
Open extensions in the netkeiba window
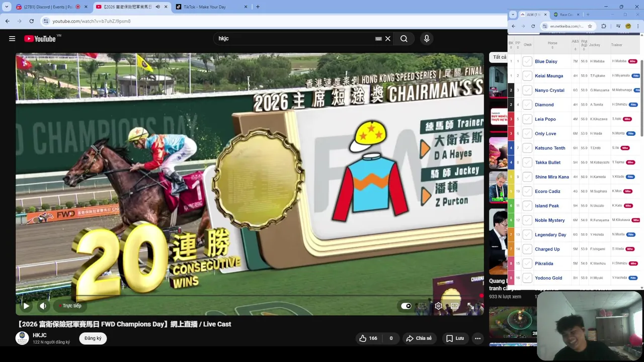point(604,26)
